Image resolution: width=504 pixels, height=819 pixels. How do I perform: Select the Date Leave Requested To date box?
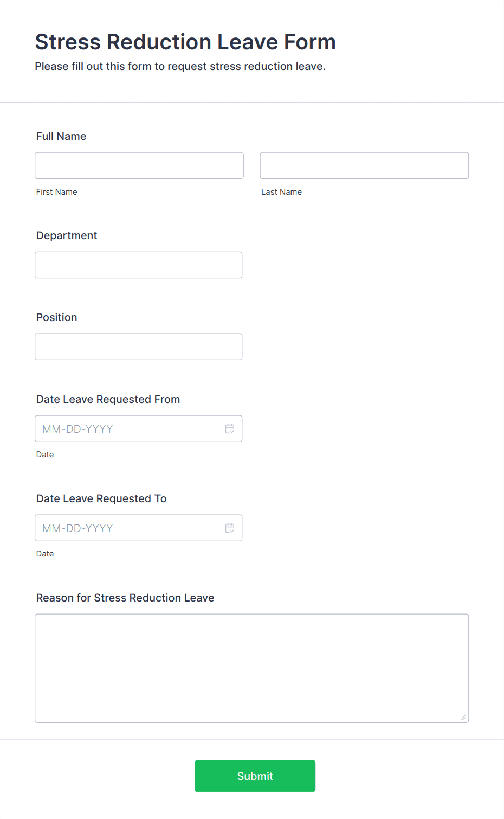point(139,528)
